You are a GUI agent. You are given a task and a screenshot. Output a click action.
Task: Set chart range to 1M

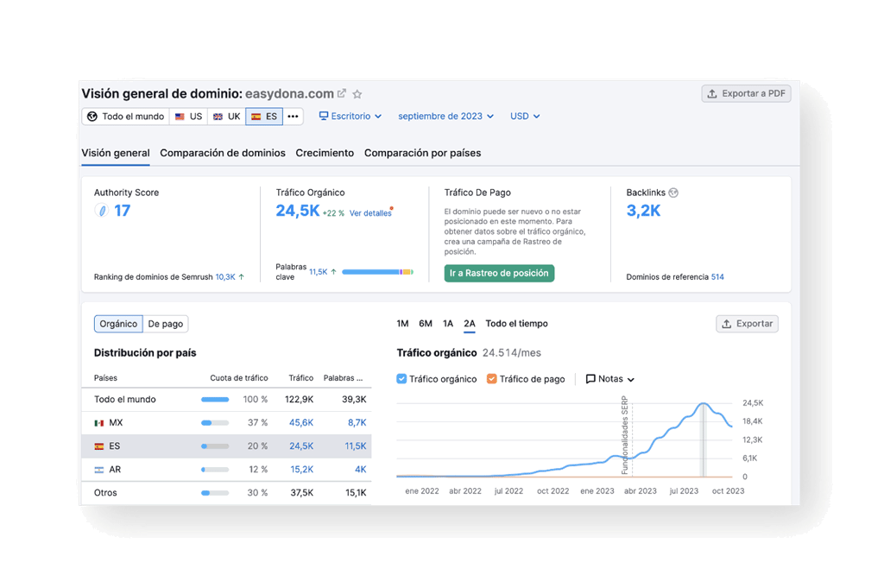(402, 324)
